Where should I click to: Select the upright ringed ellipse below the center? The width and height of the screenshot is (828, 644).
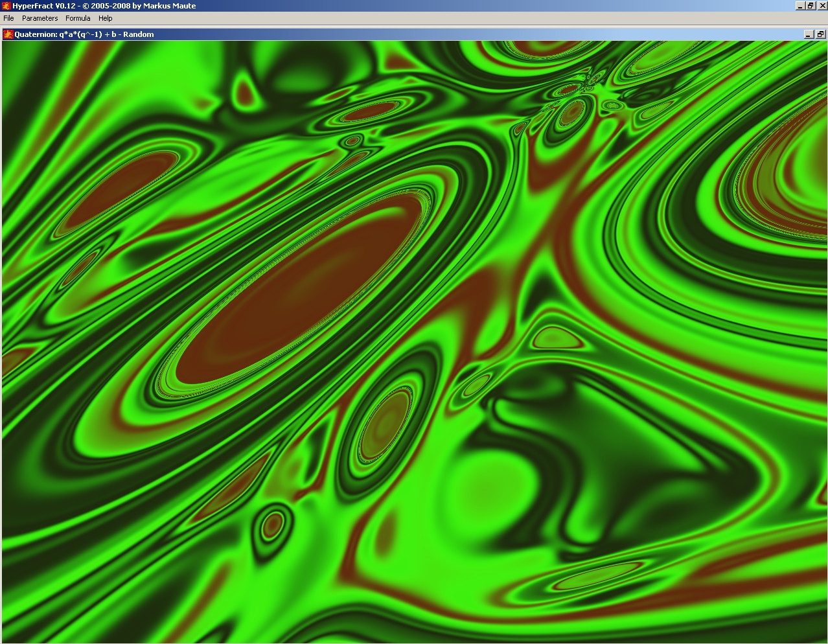pyautogui.click(x=385, y=424)
